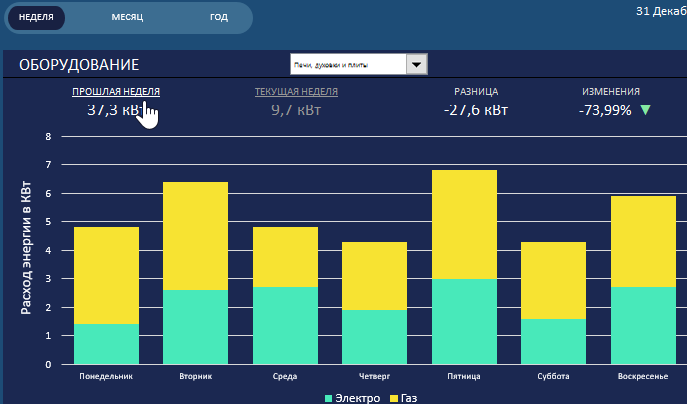Click the yellow gas segment of Четверг bar

(374, 276)
